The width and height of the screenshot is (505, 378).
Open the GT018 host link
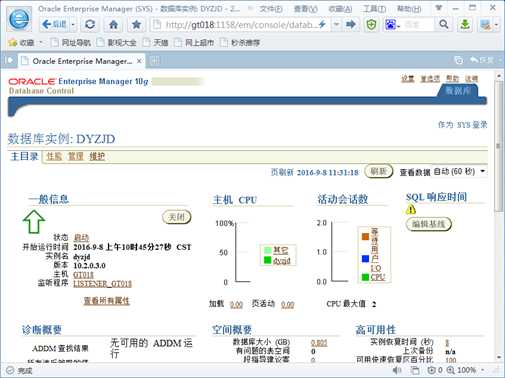(x=83, y=275)
